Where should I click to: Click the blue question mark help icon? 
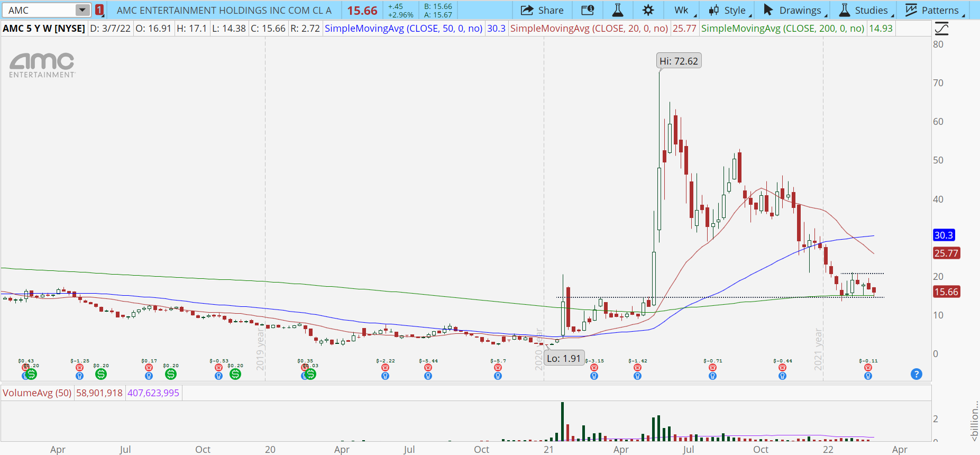917,374
